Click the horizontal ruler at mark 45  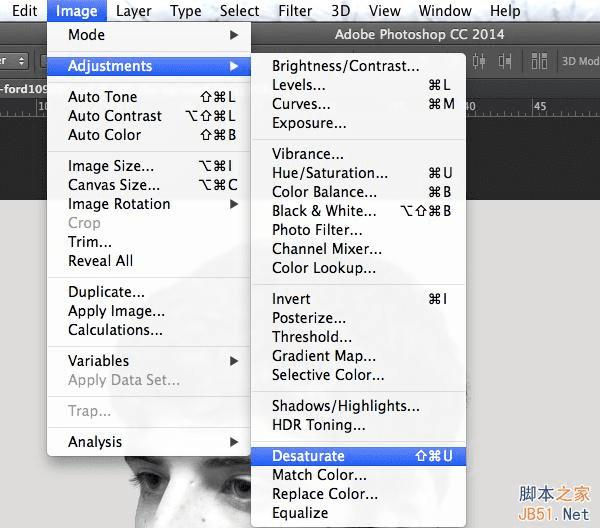click(x=540, y=106)
